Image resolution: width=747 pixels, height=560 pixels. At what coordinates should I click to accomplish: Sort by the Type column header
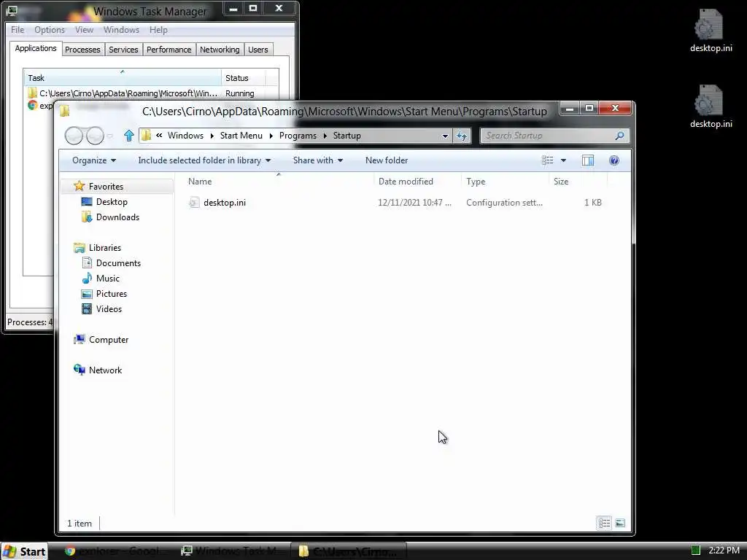pos(505,182)
